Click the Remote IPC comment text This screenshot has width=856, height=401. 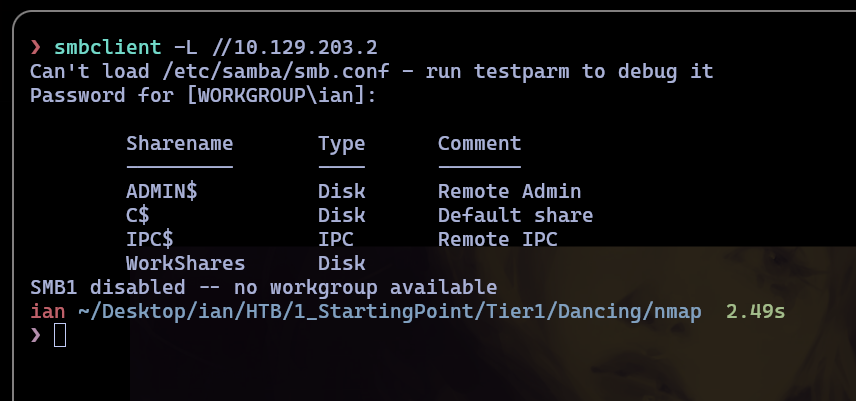(x=497, y=240)
